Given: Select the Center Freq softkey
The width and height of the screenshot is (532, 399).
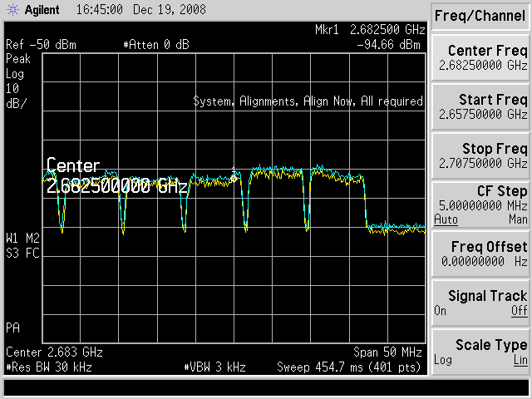Looking at the screenshot, I should click(480, 57).
